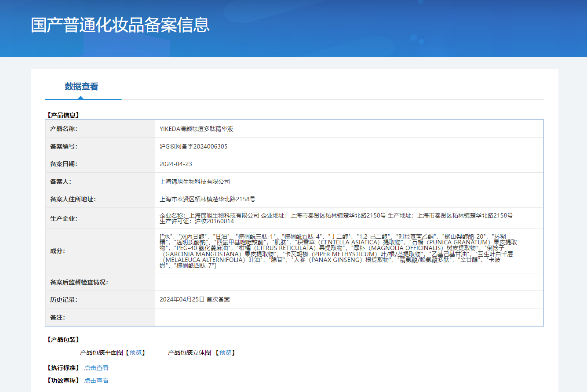Click the 生产企业 details cell
The image size is (587, 392).
pos(349,218)
